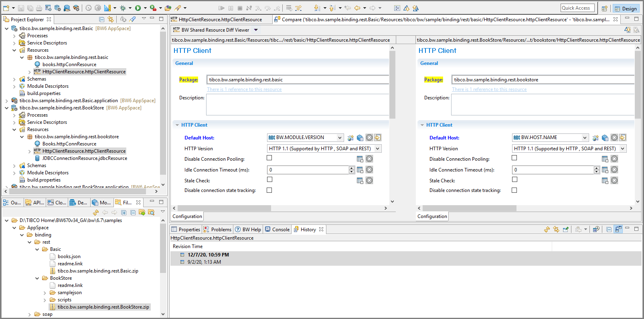Open the Problems tab
644x319 pixels.
point(217,230)
